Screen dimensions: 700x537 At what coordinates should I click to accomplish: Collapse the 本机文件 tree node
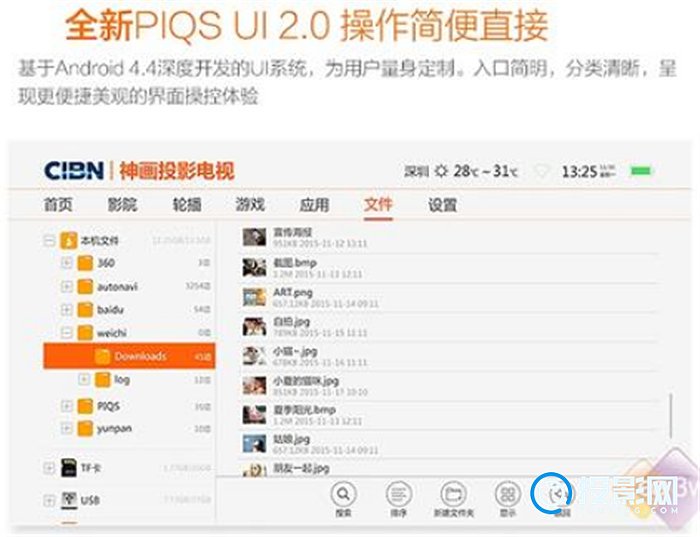pos(48,240)
